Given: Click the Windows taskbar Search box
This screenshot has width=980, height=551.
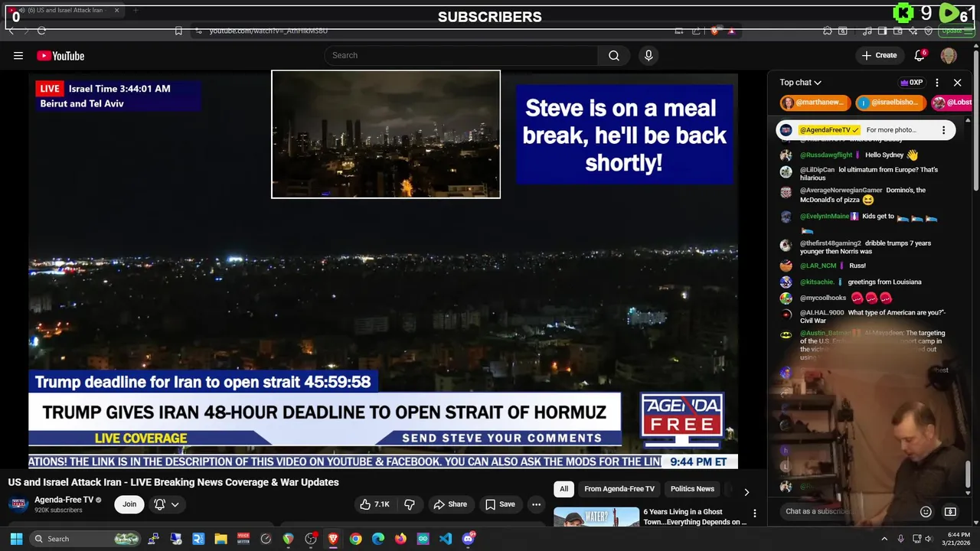Looking at the screenshot, I should pyautogui.click(x=86, y=539).
